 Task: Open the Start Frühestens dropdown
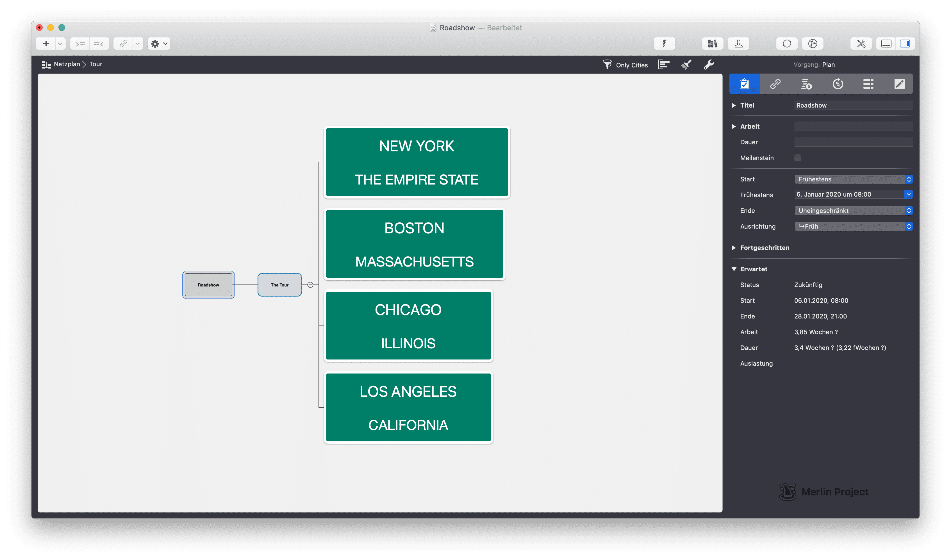(853, 179)
